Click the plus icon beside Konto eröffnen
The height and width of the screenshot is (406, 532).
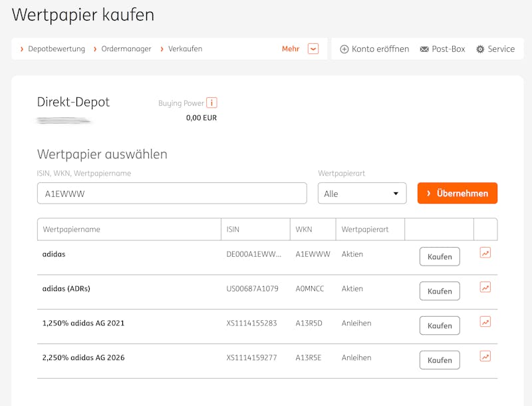point(344,49)
